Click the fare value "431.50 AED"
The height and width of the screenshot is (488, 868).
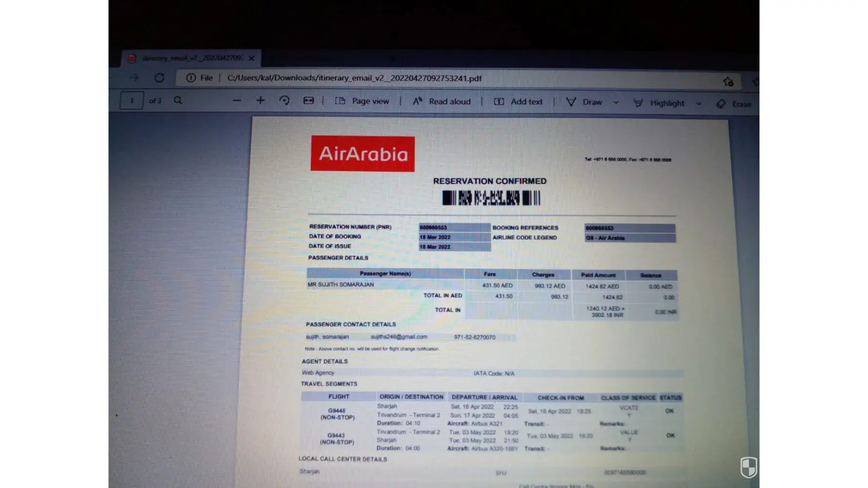pos(497,285)
